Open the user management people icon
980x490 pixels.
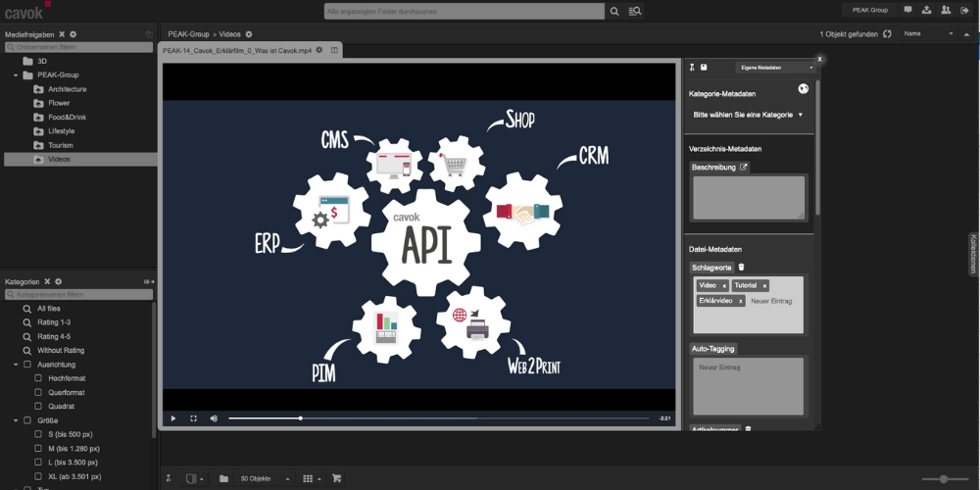(x=946, y=10)
